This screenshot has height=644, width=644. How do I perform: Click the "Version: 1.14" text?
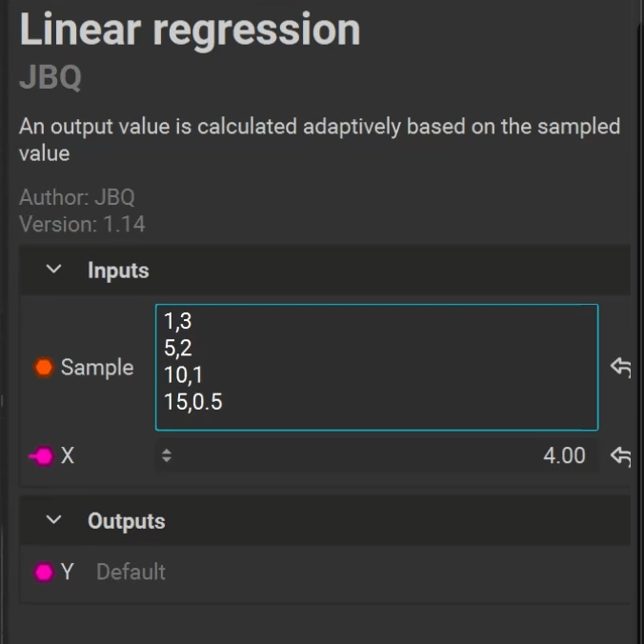click(82, 225)
